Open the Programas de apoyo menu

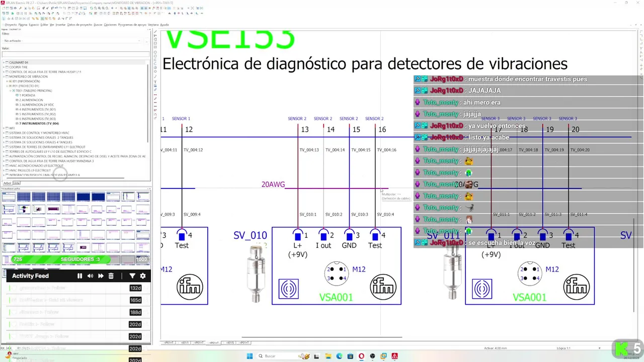[132, 25]
